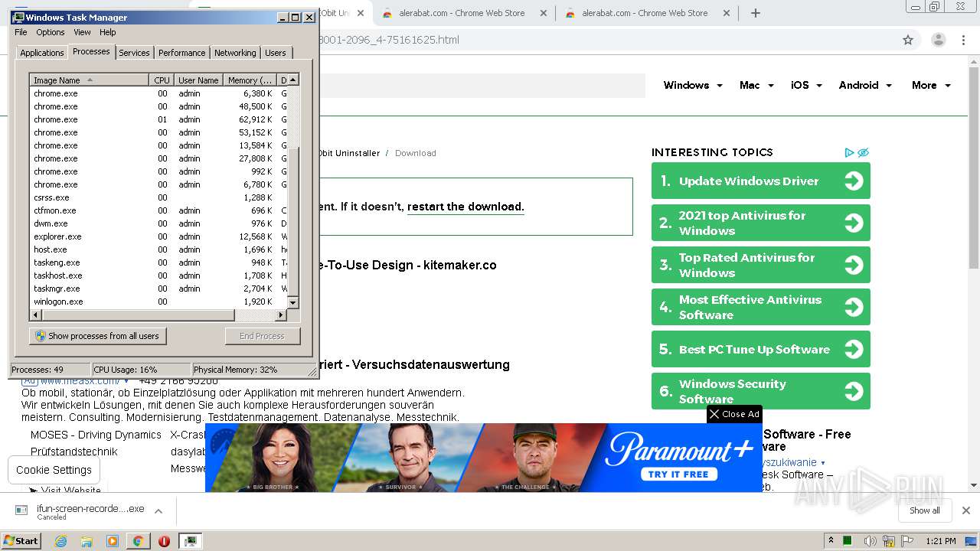Click the Close Ad button
Viewport: 980px width, 551px height.
[x=734, y=414]
